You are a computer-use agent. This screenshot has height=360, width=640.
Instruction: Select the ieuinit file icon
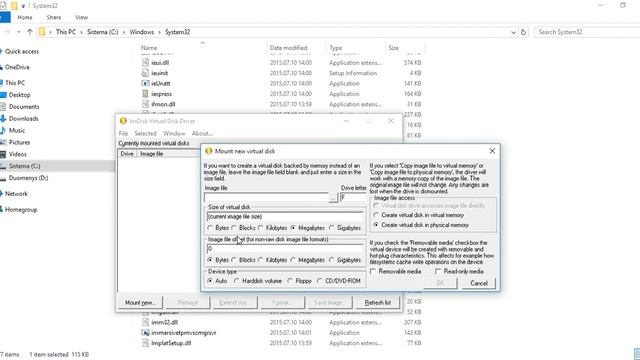(x=145, y=73)
